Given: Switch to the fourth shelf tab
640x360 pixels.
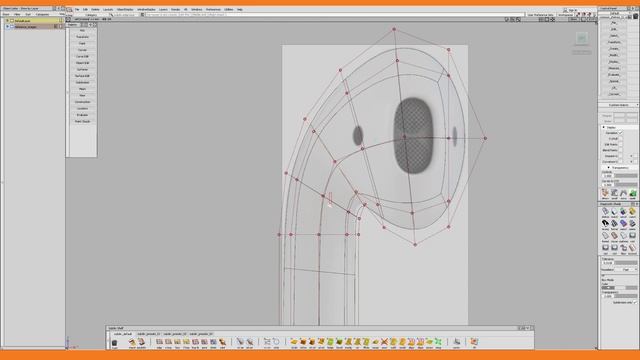Looking at the screenshot, I should point(201,334).
